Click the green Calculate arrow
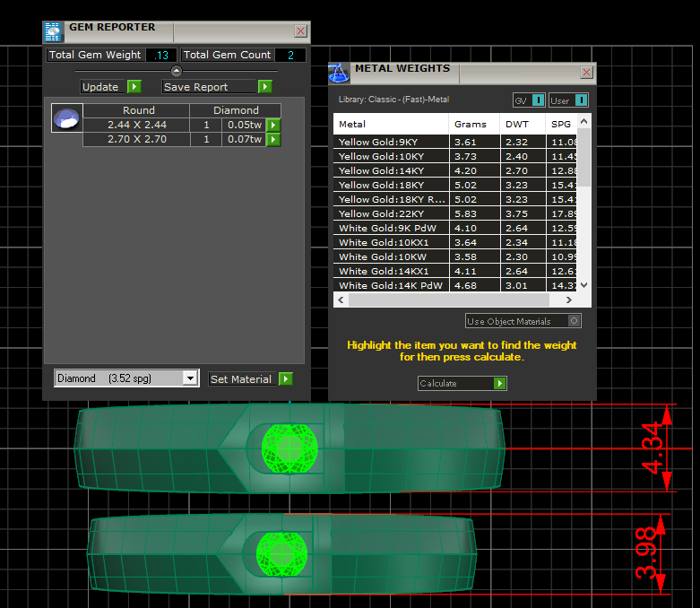This screenshot has width=700, height=608. click(500, 384)
